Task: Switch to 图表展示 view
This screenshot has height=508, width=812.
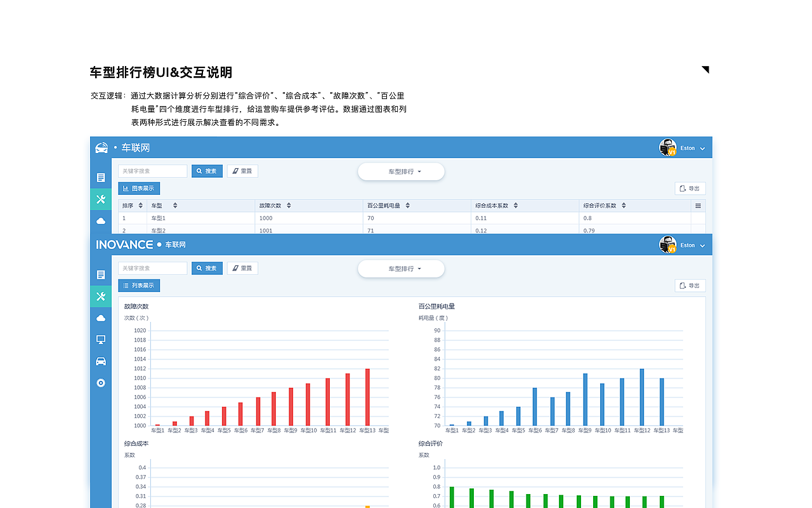Action: [139, 188]
